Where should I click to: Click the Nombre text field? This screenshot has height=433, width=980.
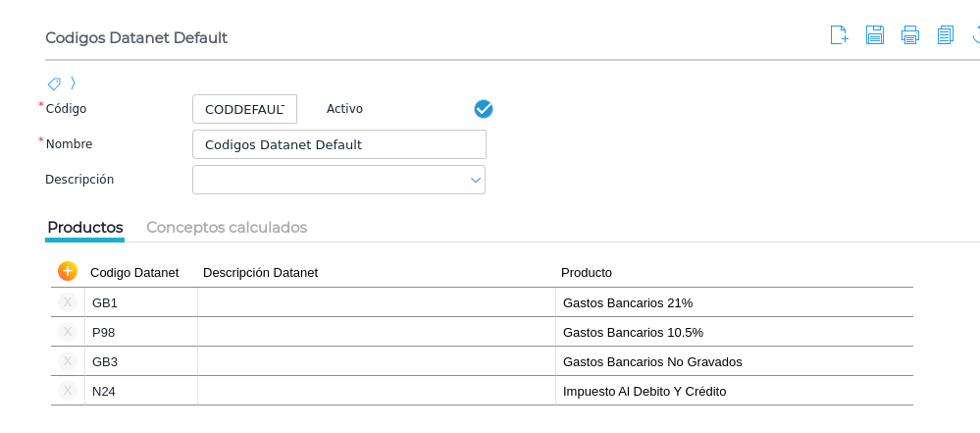338,144
